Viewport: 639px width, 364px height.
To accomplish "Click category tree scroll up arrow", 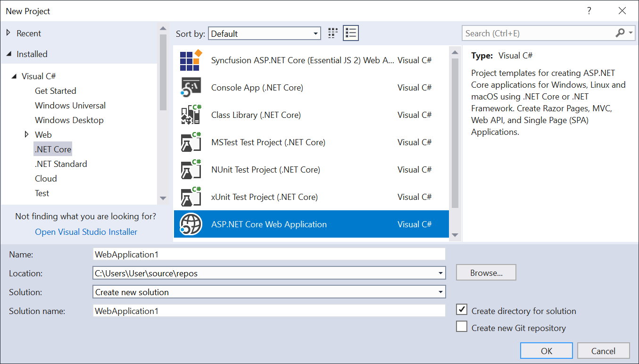I will [x=163, y=28].
